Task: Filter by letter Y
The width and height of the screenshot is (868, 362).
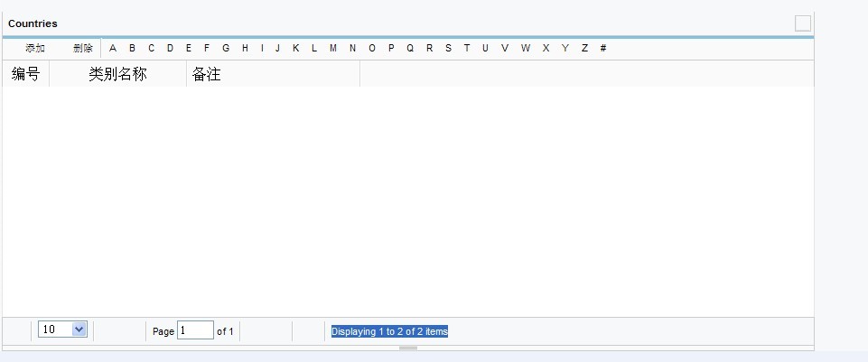Action: (x=565, y=48)
